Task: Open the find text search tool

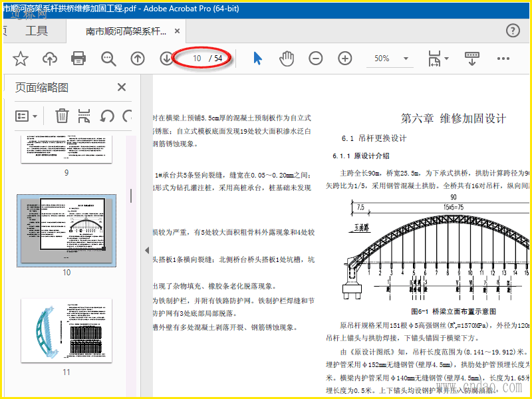Action: (108, 59)
